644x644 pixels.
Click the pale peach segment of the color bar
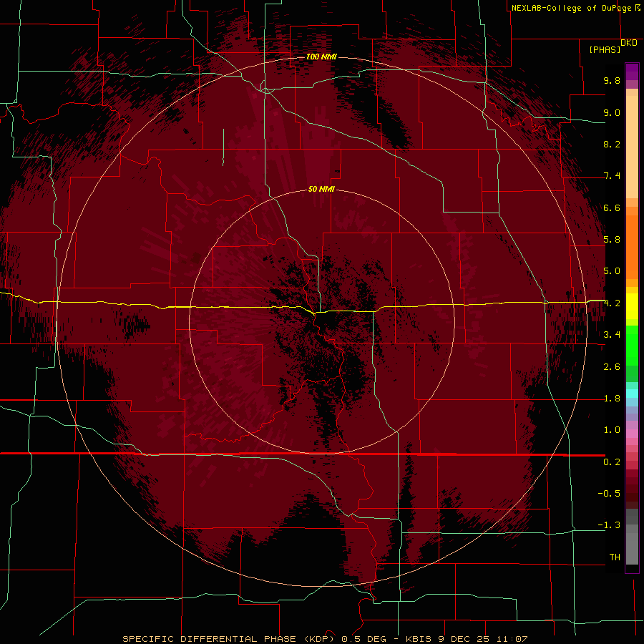click(x=632, y=147)
